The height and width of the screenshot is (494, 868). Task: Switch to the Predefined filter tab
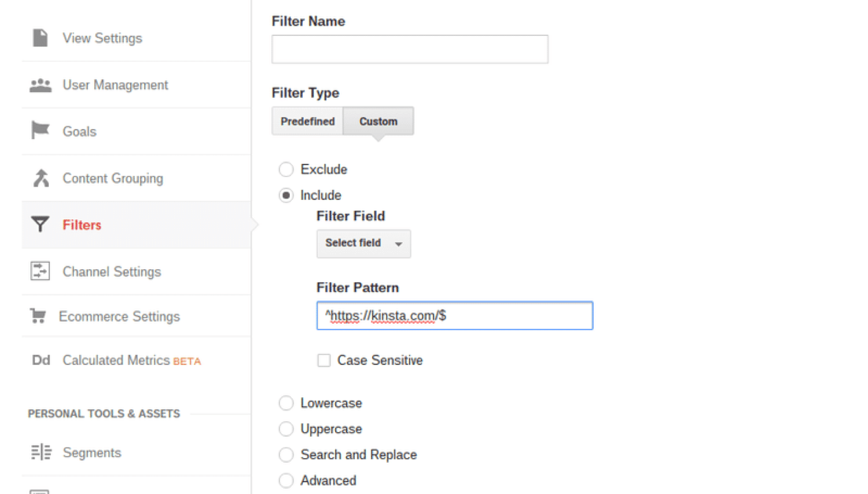pyautogui.click(x=307, y=121)
